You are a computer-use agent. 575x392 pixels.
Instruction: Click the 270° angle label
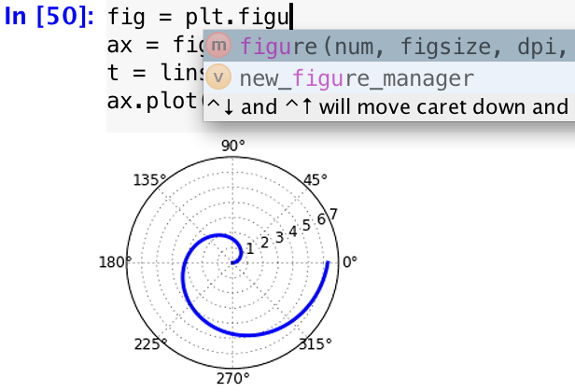pos(233,378)
